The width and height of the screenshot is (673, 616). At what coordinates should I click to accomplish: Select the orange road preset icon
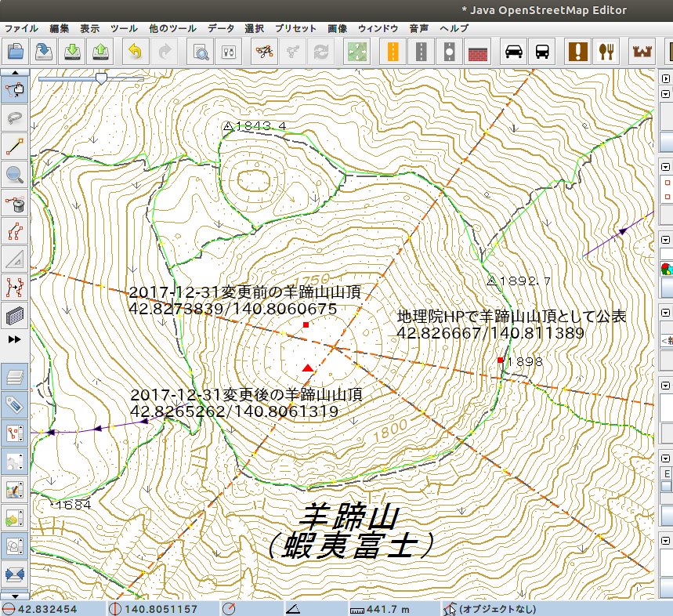tap(393, 52)
